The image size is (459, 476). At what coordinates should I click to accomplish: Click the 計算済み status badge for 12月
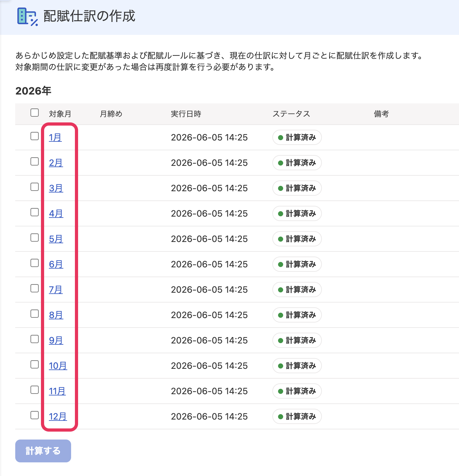tap(297, 416)
